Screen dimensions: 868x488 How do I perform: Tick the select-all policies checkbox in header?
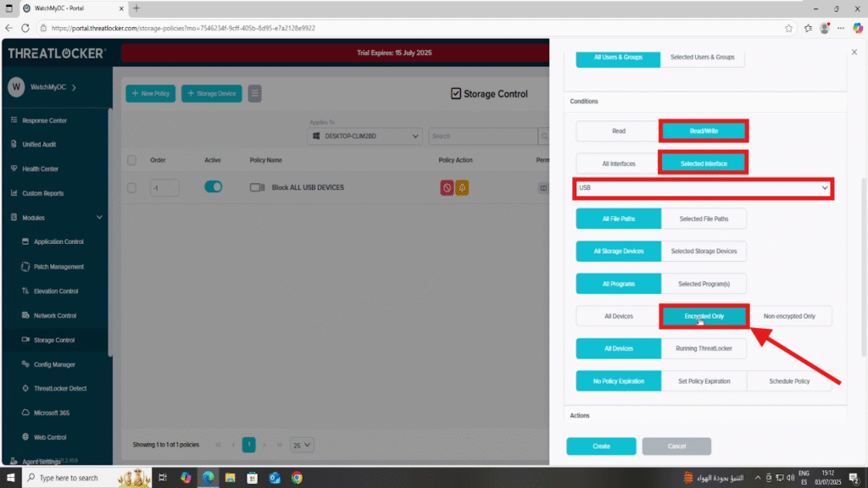[x=131, y=160]
